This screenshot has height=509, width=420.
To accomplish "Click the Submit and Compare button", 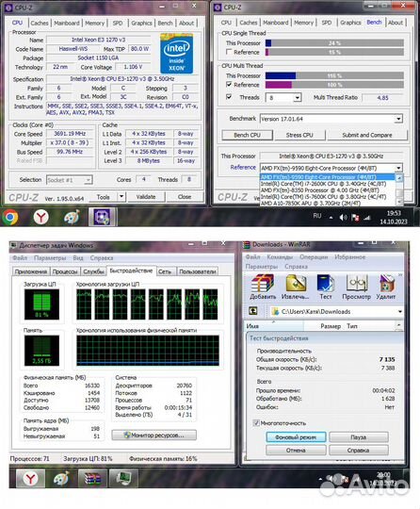I will [367, 135].
